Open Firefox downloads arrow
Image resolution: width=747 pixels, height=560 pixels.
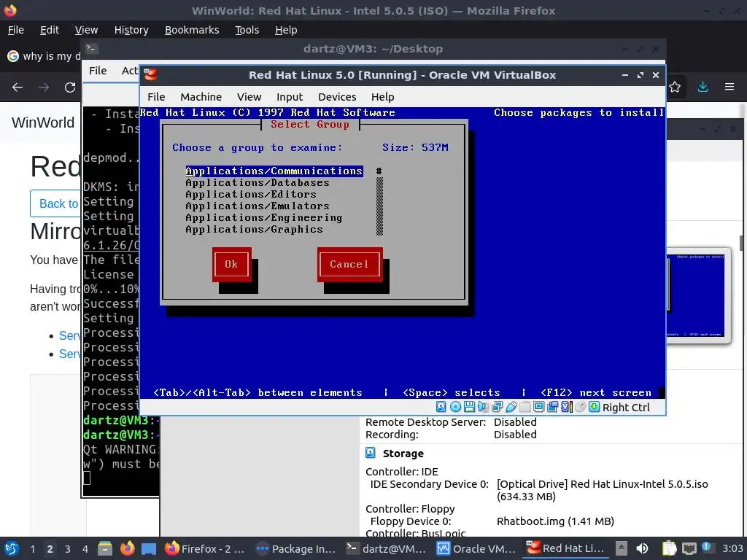point(703,87)
